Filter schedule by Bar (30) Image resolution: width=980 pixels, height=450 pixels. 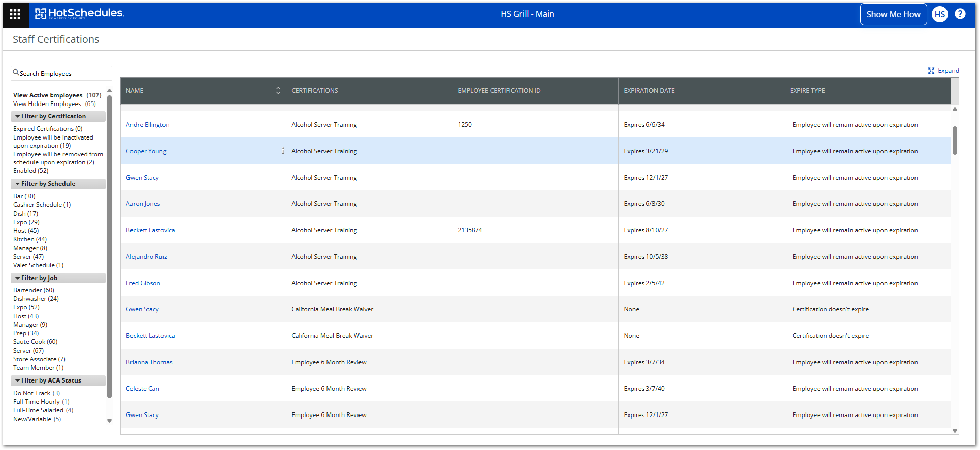[24, 196]
